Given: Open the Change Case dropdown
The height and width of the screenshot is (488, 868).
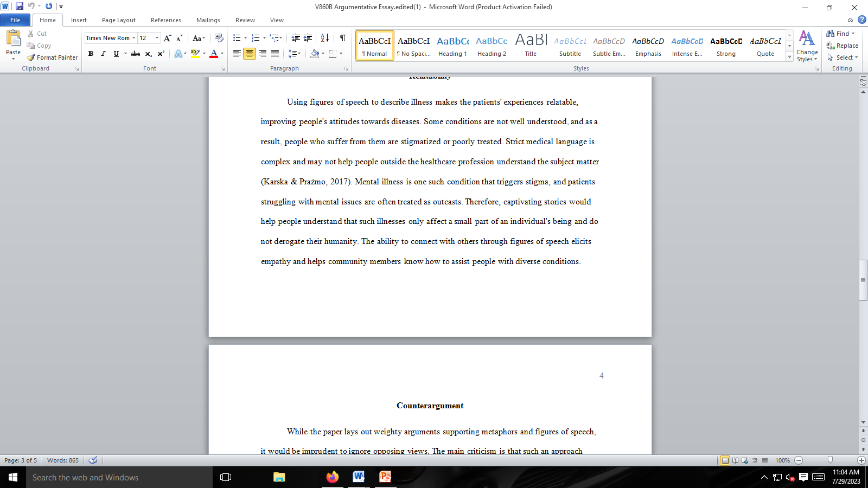Looking at the screenshot, I should click(199, 38).
